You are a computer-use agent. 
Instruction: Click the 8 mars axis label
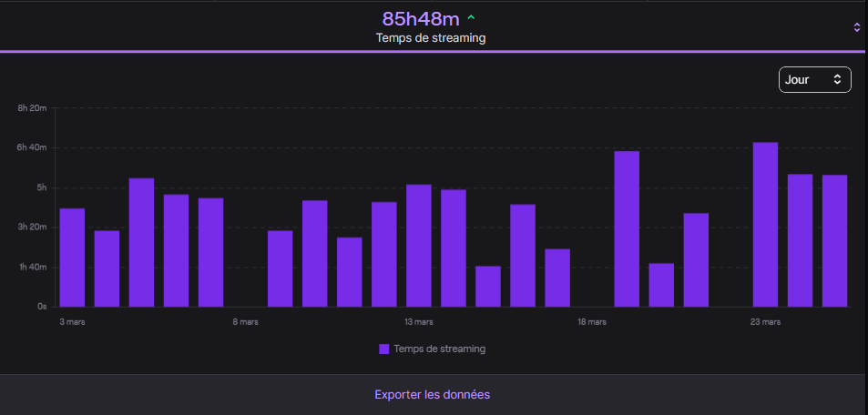pos(245,322)
